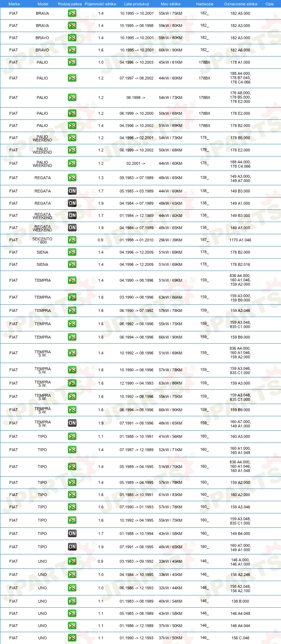Click PB icon in PALIO WEEKEND 02.2001 row
Image resolution: width=281 pixels, height=644 pixels.
coord(72,163)
